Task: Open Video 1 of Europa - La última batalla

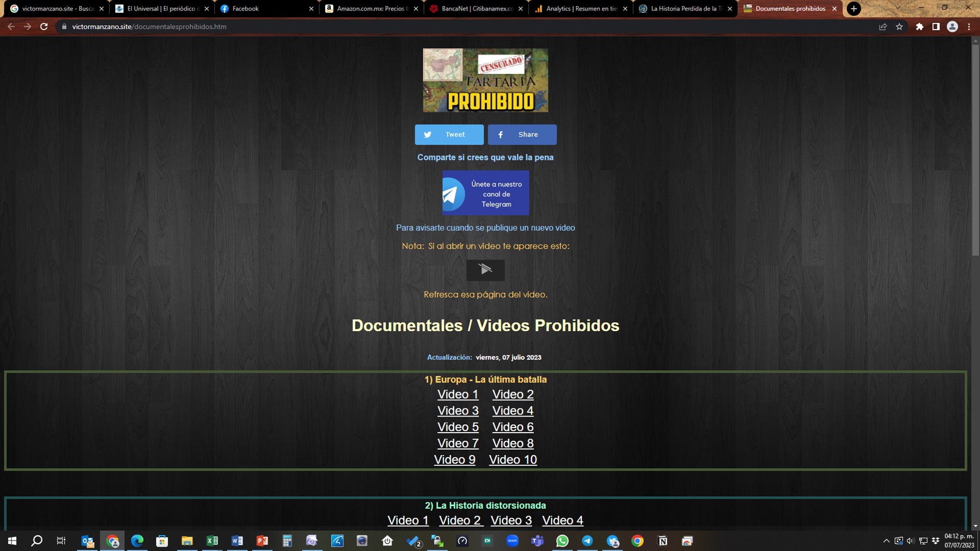Action: 457,394
